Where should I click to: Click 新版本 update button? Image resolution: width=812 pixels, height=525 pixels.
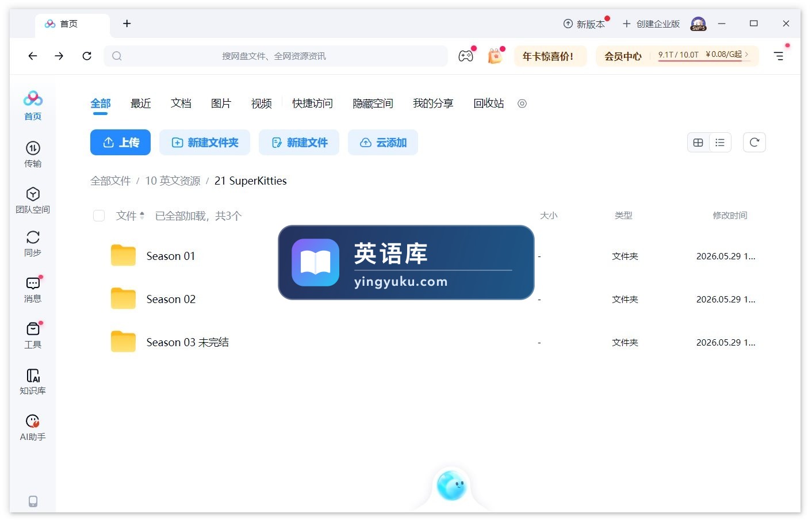coord(584,24)
